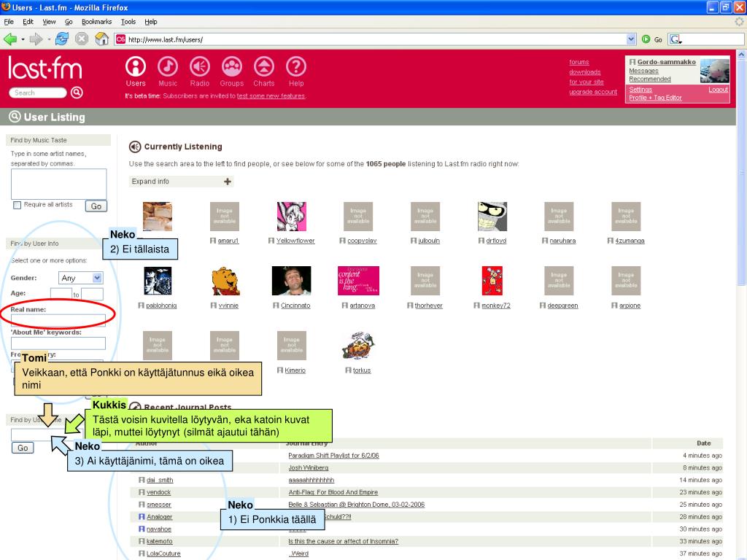Click in the artist names text area
747x560 pixels.
(x=58, y=184)
